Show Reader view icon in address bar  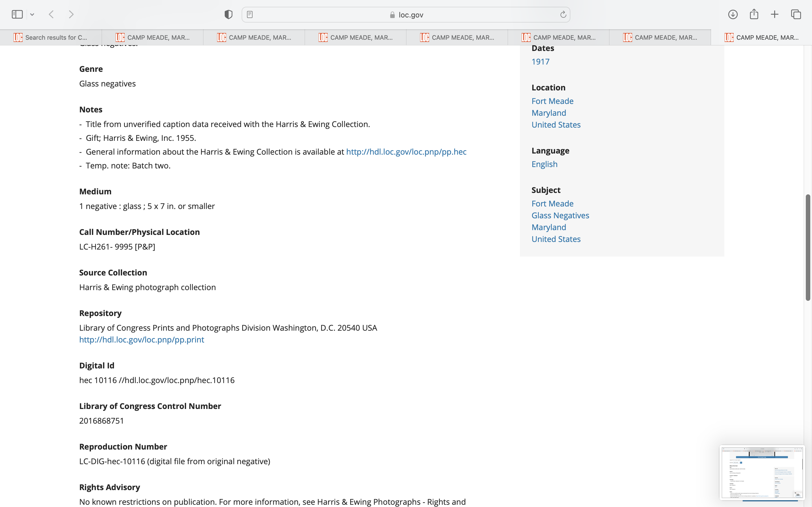pyautogui.click(x=250, y=14)
